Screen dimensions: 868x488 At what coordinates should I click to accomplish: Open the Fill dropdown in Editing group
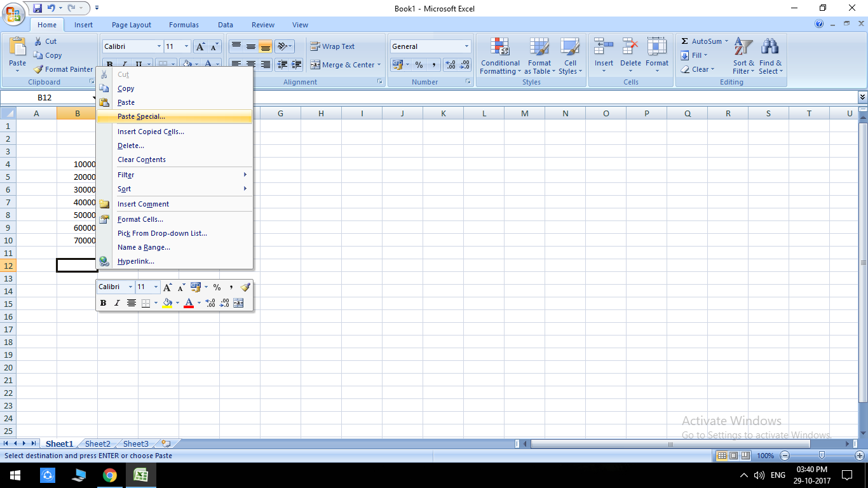(x=694, y=55)
